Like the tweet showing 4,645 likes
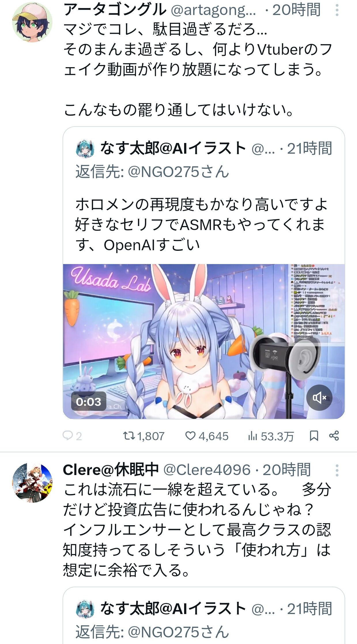Image resolution: width=357 pixels, height=644 pixels. click(x=190, y=436)
